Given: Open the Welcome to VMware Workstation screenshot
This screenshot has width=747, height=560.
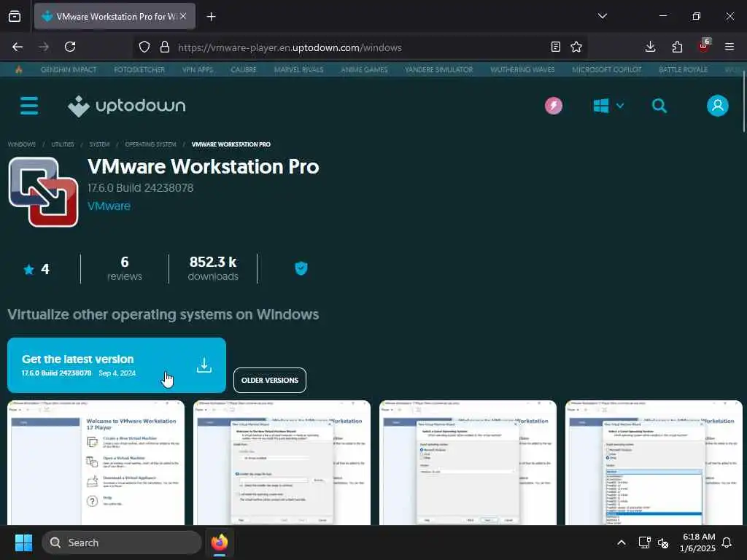Looking at the screenshot, I should pos(96,463).
